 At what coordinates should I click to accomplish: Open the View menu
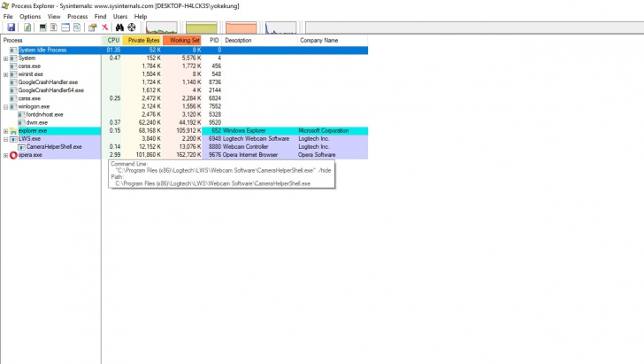click(54, 17)
